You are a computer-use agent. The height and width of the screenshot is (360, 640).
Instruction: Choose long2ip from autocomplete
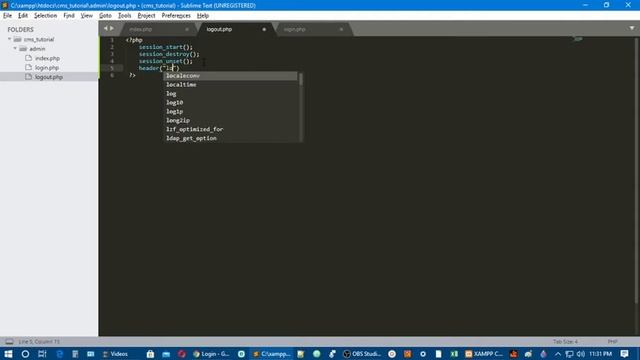231,121
